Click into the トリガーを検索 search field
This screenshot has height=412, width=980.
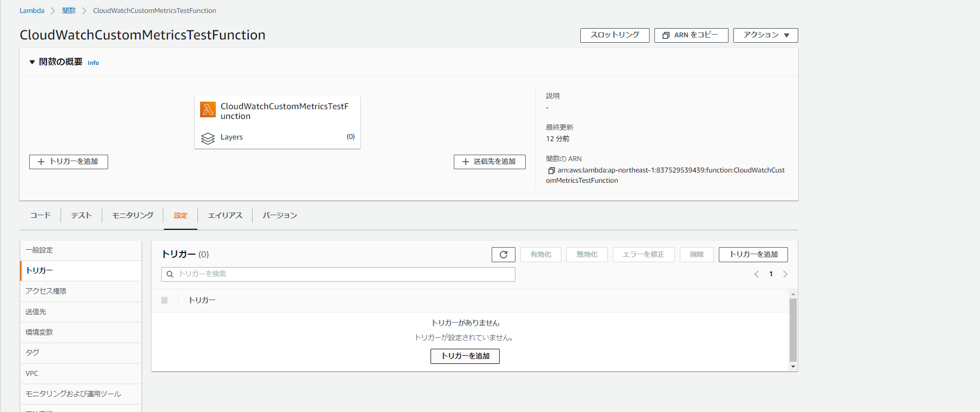(x=338, y=274)
